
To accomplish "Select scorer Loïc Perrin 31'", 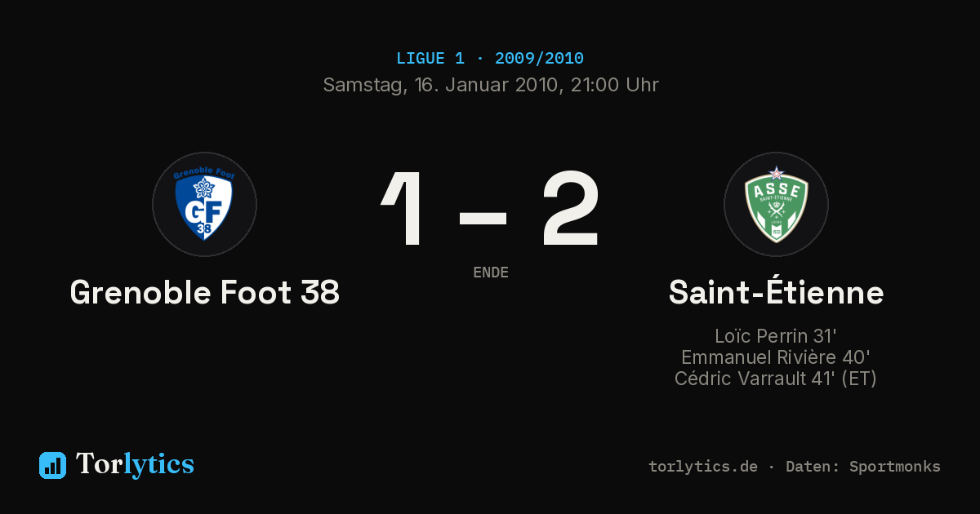I will pos(776,336).
